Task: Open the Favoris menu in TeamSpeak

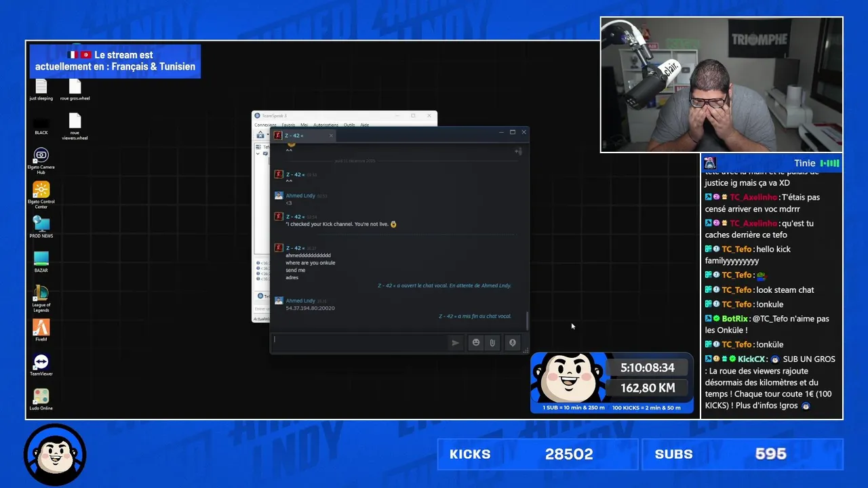Action: coord(288,125)
